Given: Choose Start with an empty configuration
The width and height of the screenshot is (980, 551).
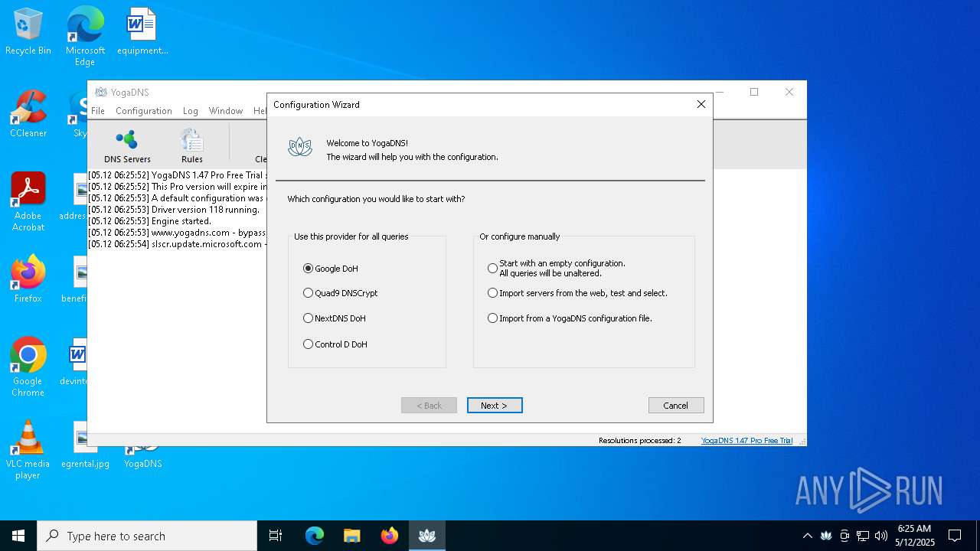Looking at the screenshot, I should point(557,268).
